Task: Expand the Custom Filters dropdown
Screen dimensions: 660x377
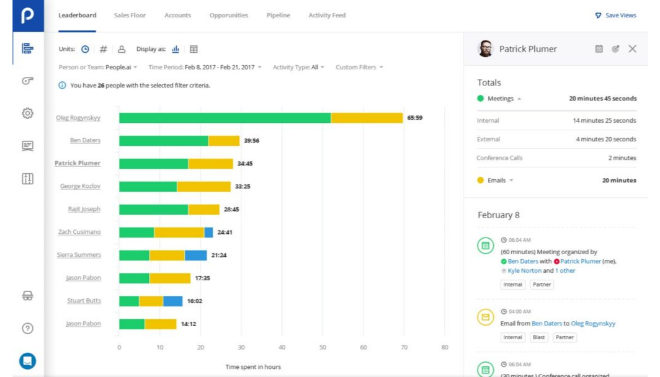Action: coord(359,67)
